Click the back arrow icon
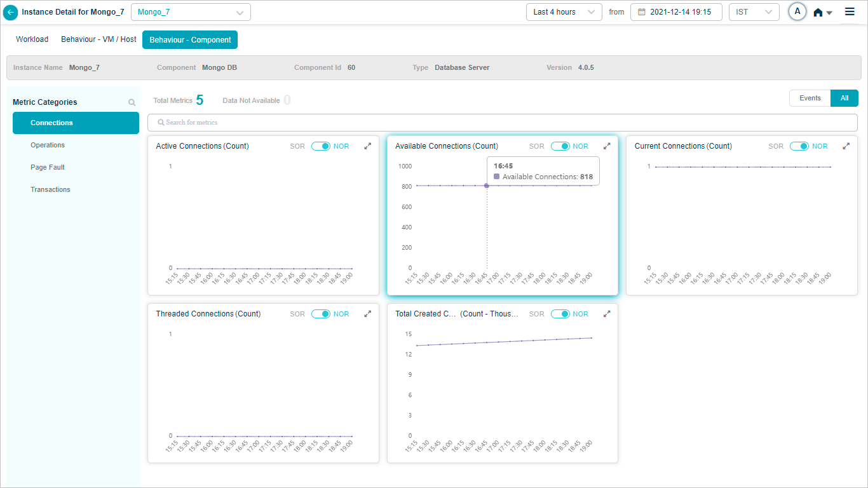 [x=11, y=12]
